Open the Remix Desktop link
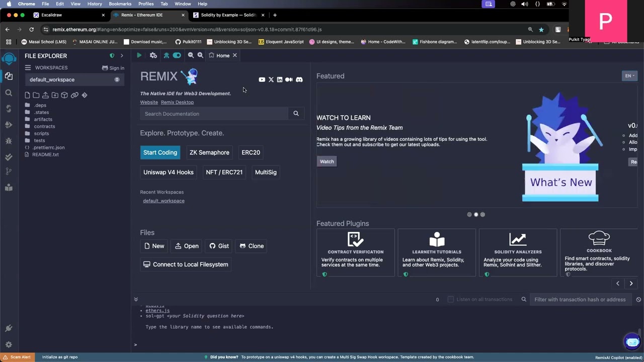644x362 pixels. (177, 103)
